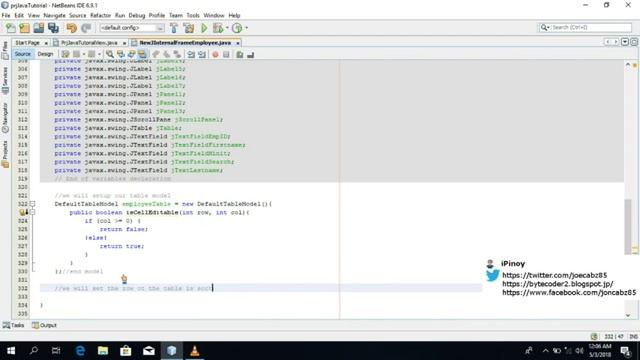This screenshot has width=640, height=360.
Task: Collapse code fold at isCellEditable line
Action: (x=33, y=212)
